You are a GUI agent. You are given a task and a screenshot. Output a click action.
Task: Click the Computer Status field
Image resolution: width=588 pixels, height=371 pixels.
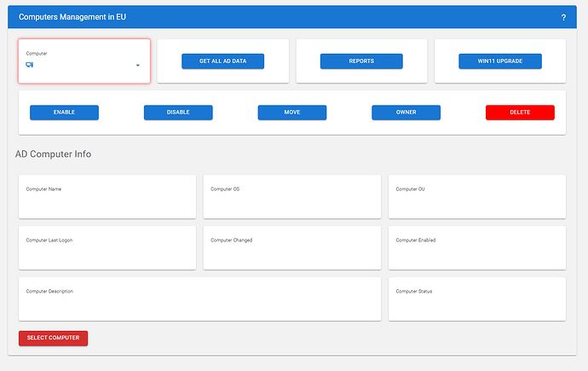[x=477, y=299]
